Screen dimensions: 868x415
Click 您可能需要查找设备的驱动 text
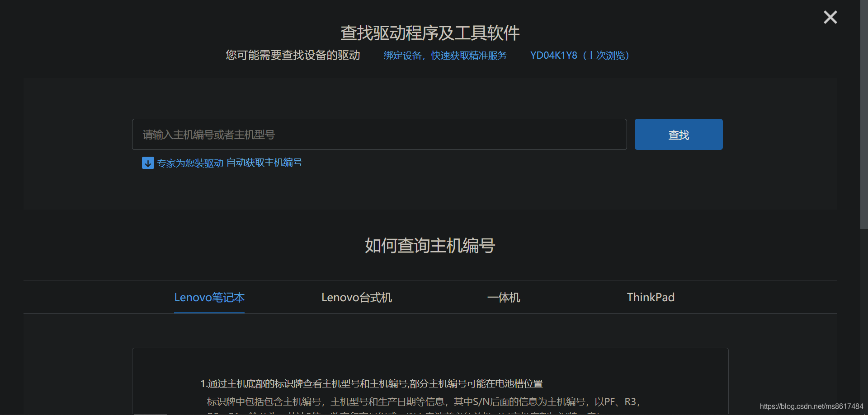293,55
